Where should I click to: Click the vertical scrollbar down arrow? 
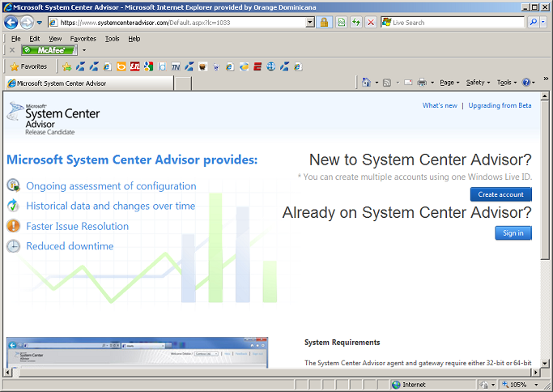[x=545, y=364]
